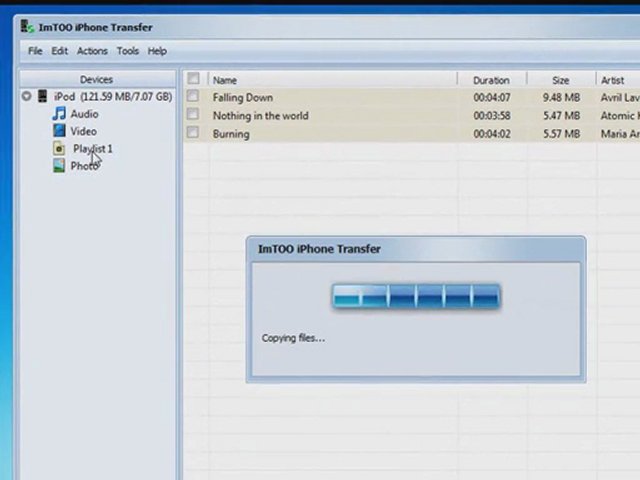Check the Nothing in the world checkbox
640x480 pixels.
coord(193,115)
